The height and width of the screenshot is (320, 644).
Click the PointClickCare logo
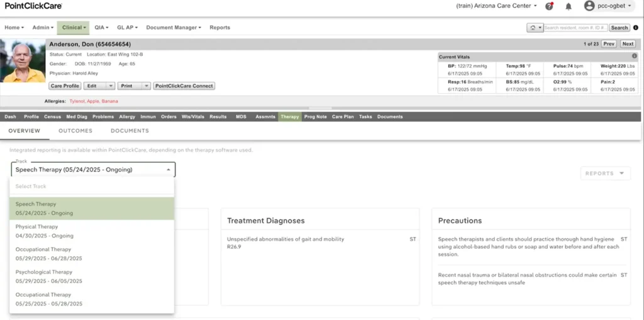[33, 6]
